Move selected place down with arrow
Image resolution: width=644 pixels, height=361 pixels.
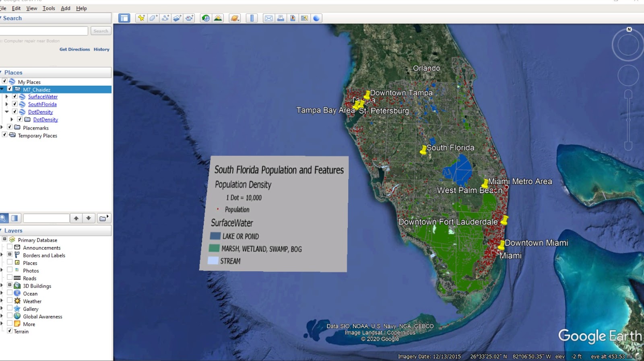tap(89, 218)
